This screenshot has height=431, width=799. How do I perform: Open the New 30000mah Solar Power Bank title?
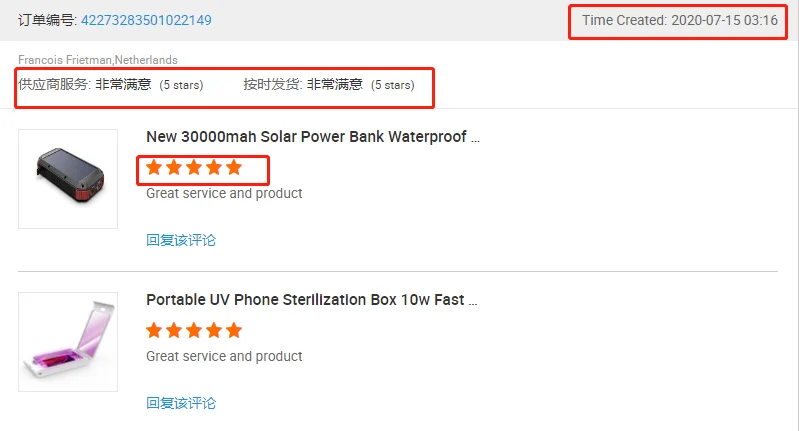pos(313,136)
